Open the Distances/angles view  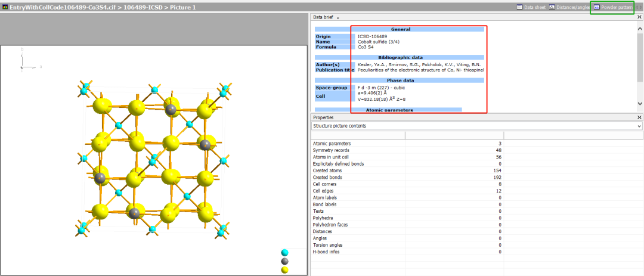pyautogui.click(x=552, y=7)
